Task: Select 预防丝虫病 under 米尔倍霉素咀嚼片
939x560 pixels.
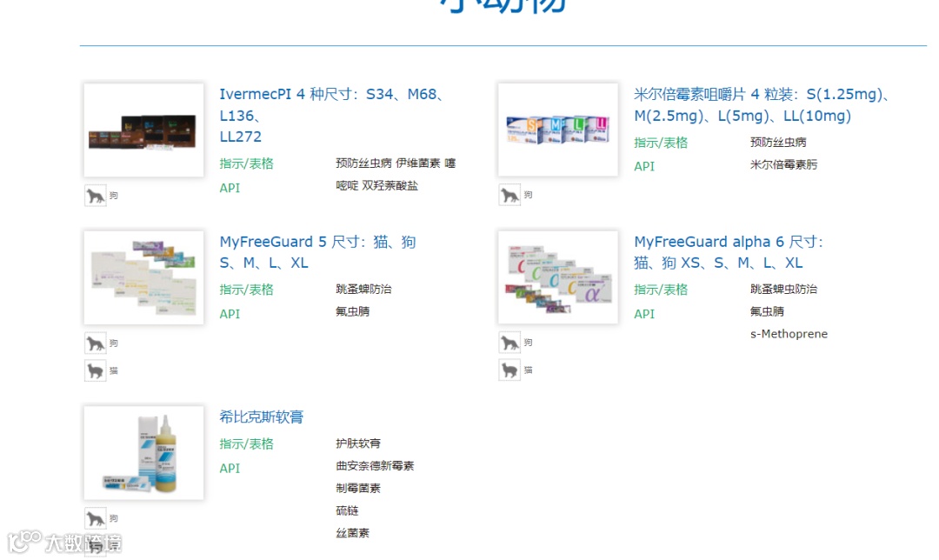Action: 778,143
